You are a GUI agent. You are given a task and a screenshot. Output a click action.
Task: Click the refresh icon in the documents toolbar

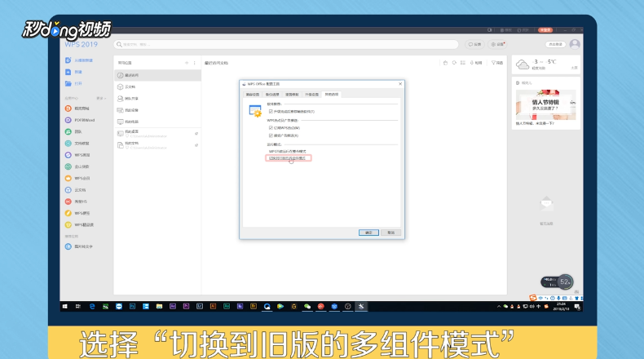pyautogui.click(x=454, y=63)
